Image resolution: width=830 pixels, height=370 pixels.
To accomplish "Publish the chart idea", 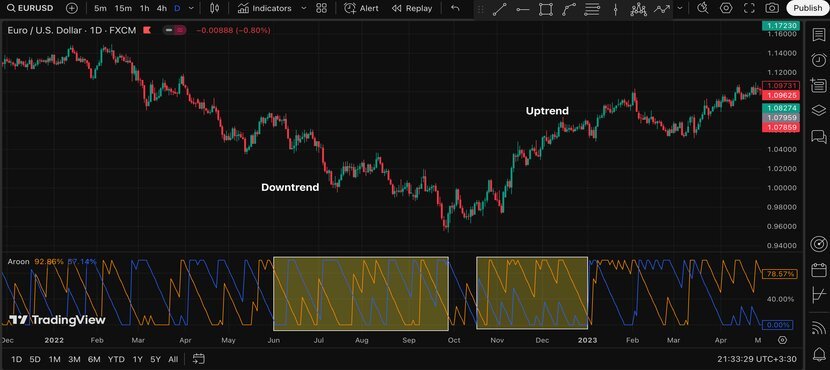I will pos(807,8).
